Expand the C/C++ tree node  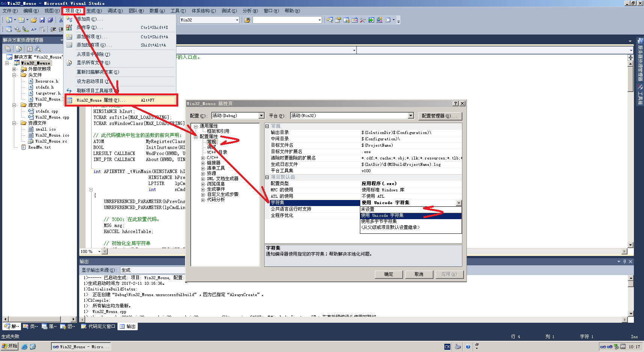pyautogui.click(x=203, y=158)
